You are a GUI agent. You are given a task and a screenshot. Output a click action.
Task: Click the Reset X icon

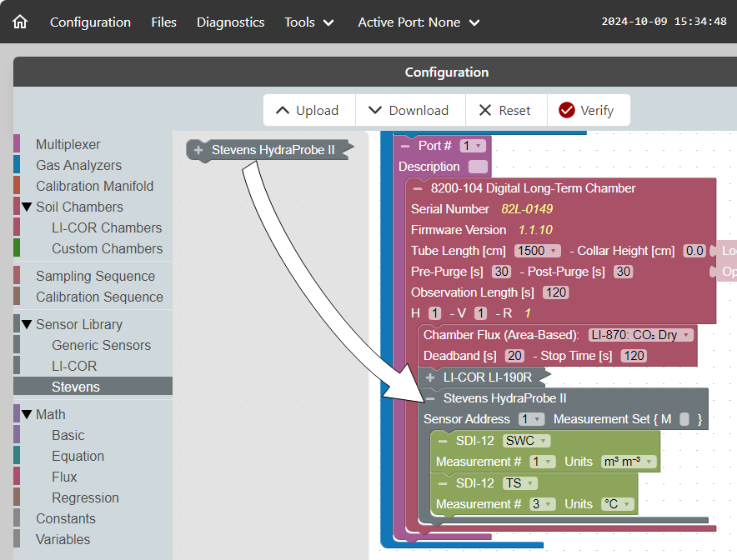[x=485, y=110]
